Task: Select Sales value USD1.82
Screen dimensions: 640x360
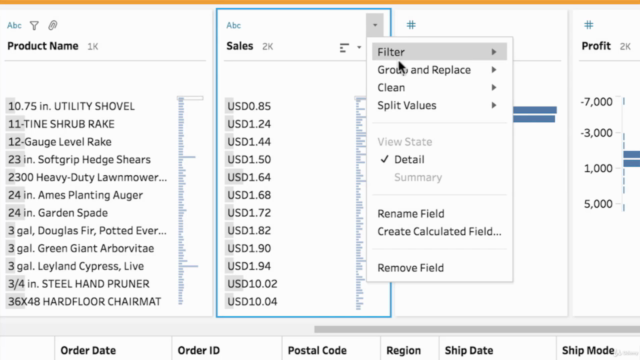Action: pyautogui.click(x=249, y=231)
